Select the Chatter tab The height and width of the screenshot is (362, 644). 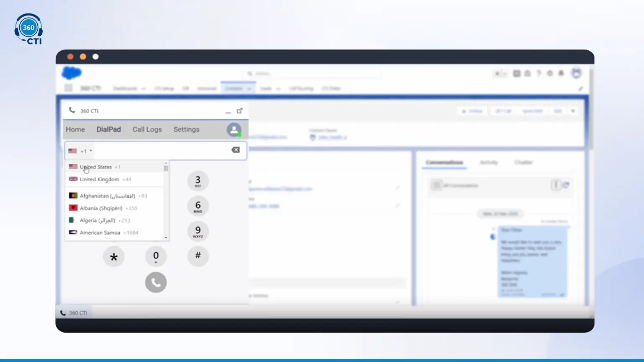point(524,163)
